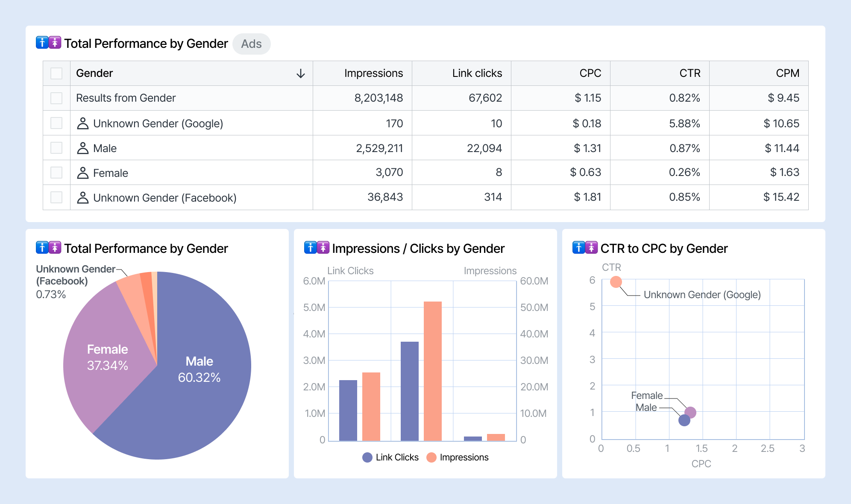
Task: Click the person icon beside Male row
Action: [83, 148]
